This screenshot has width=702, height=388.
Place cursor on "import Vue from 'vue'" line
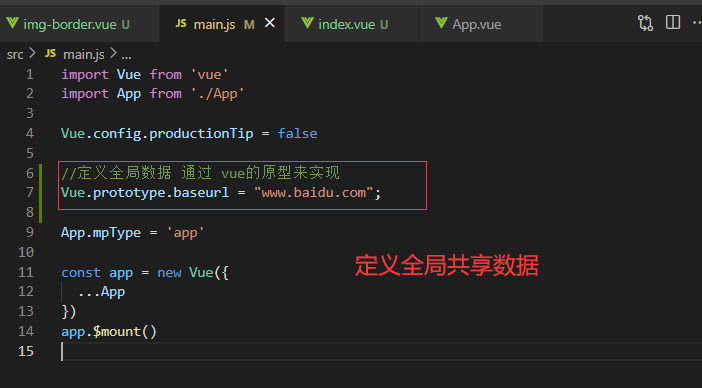[145, 74]
